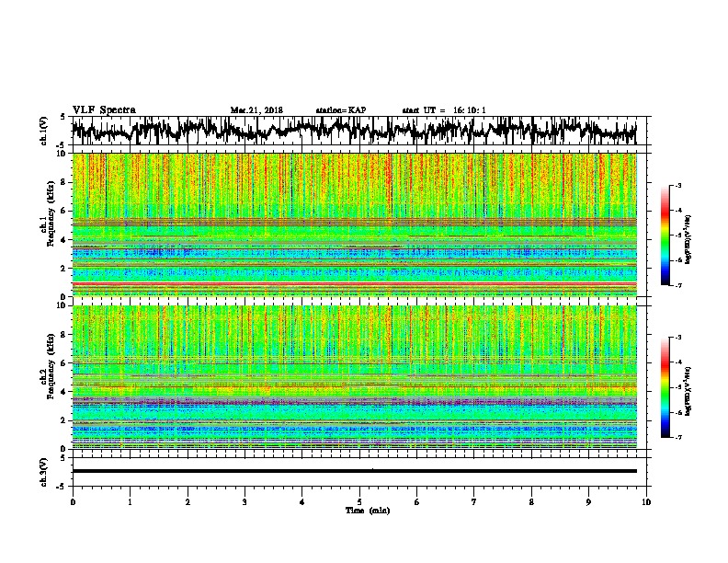Screen dimensions: 728x563
Task: Click time axis tick label '5'
Action: [x=359, y=502]
